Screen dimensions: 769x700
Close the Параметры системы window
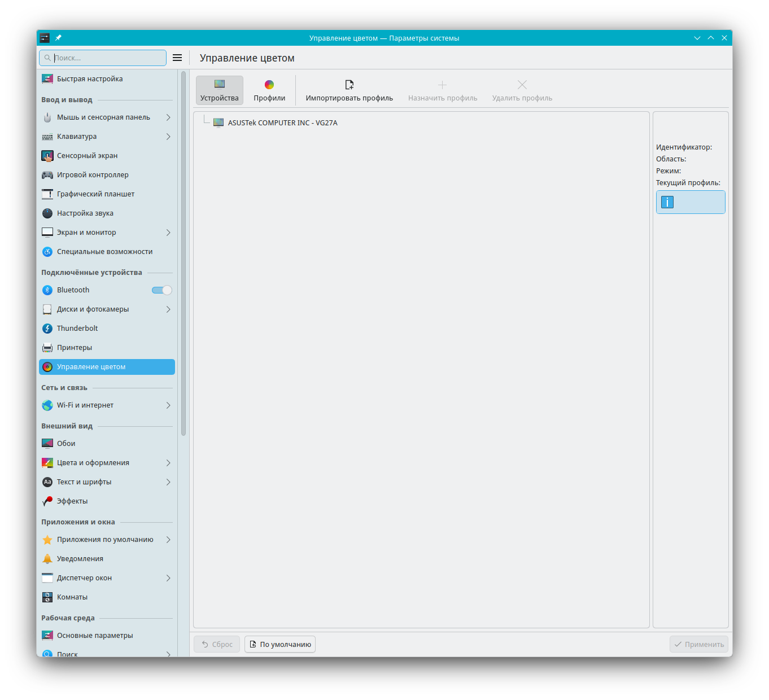(x=724, y=38)
